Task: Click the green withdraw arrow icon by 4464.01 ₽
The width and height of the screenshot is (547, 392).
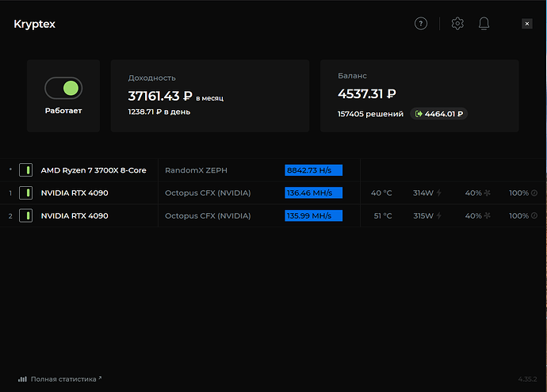Action: 419,114
